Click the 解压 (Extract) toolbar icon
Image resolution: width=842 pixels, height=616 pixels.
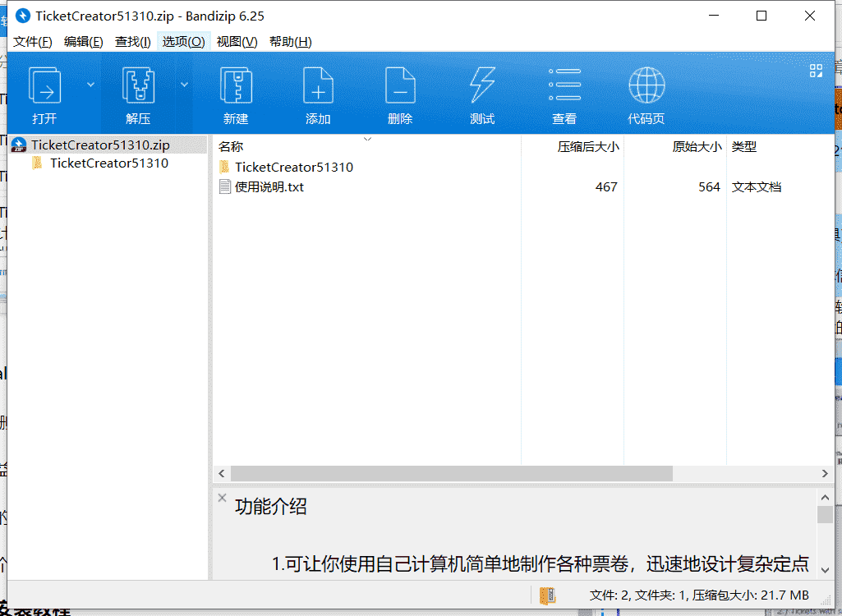(x=139, y=85)
